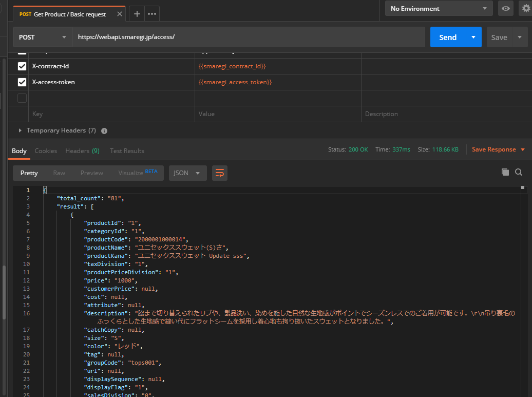Viewport: 532px width, 397px height.
Task: Click the "productCode" line in response
Action: (136, 239)
